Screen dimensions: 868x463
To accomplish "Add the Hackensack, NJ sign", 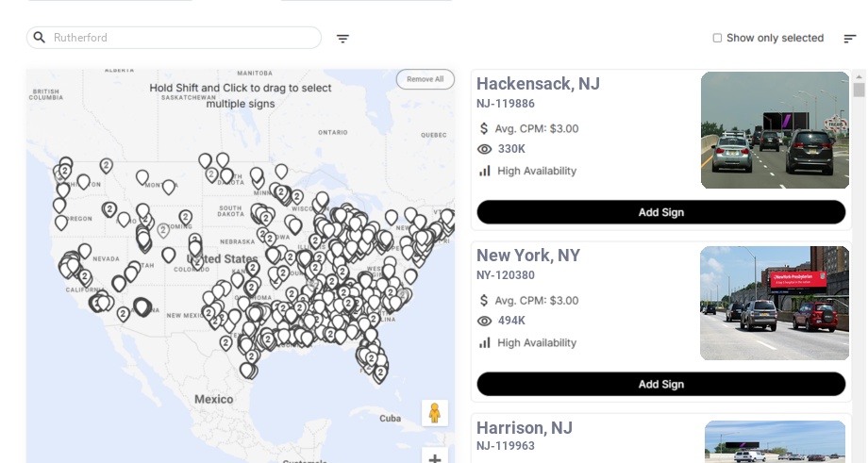I will [660, 212].
